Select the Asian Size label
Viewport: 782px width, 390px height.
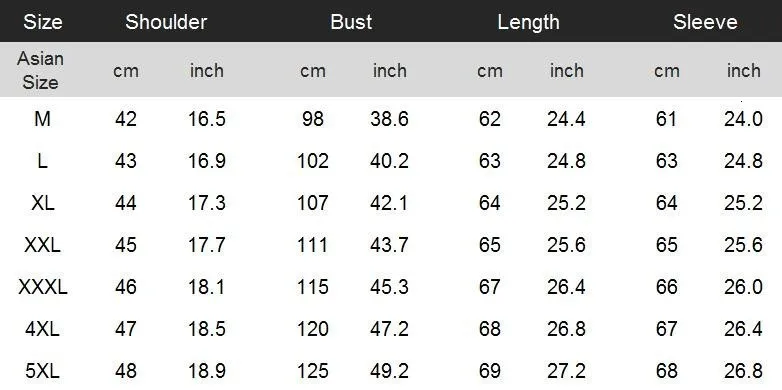tap(40, 70)
